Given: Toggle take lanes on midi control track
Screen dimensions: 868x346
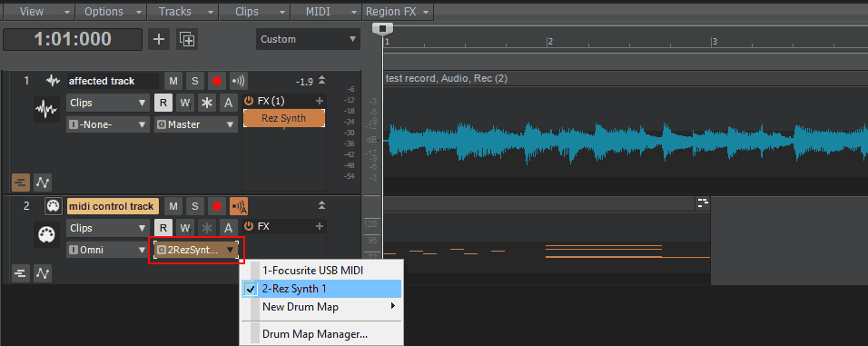Looking at the screenshot, I should point(20,273).
